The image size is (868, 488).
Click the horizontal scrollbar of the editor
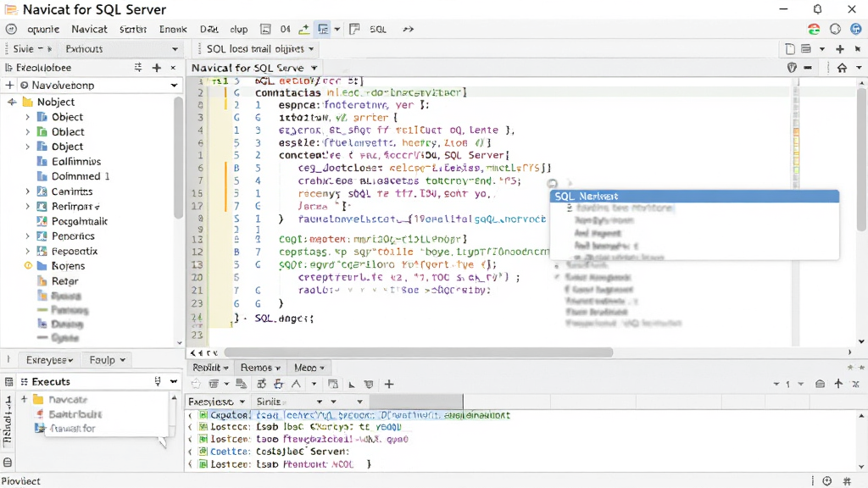click(x=418, y=352)
